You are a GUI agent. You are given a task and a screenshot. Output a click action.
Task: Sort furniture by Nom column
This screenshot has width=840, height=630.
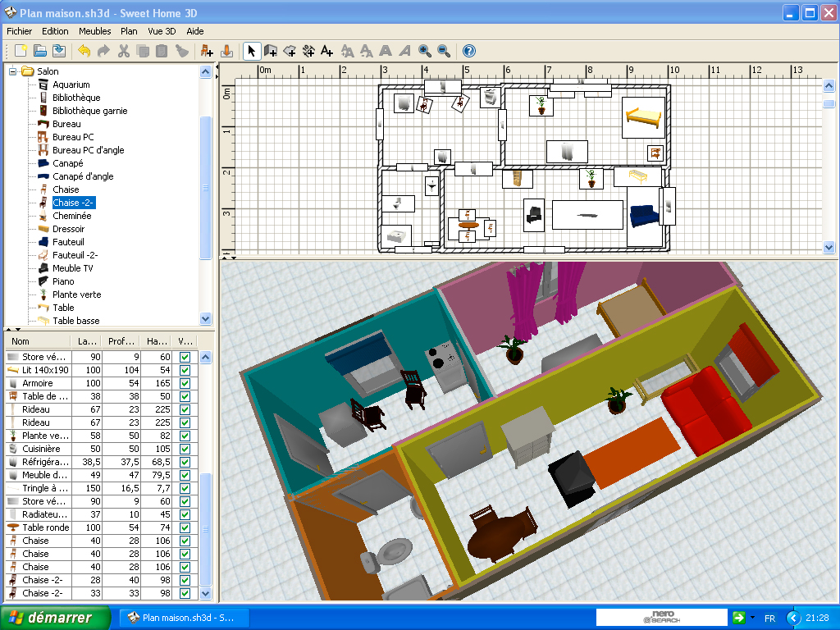coord(38,341)
